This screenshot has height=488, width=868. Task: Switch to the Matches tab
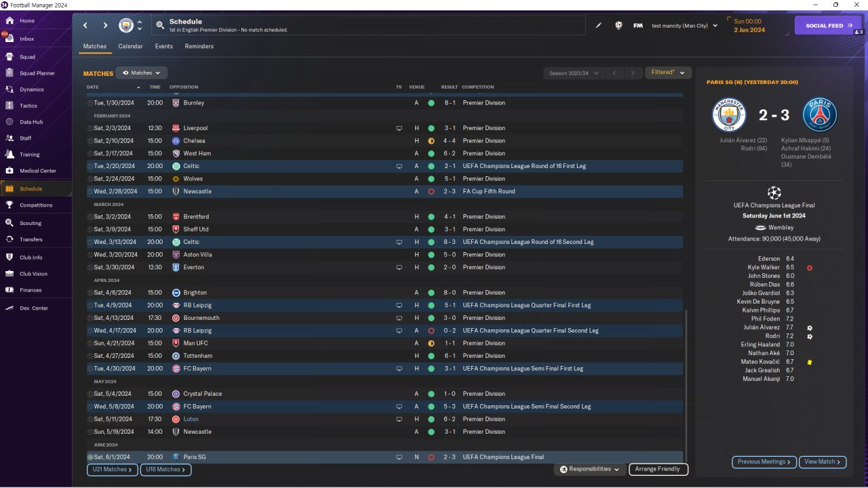point(95,46)
